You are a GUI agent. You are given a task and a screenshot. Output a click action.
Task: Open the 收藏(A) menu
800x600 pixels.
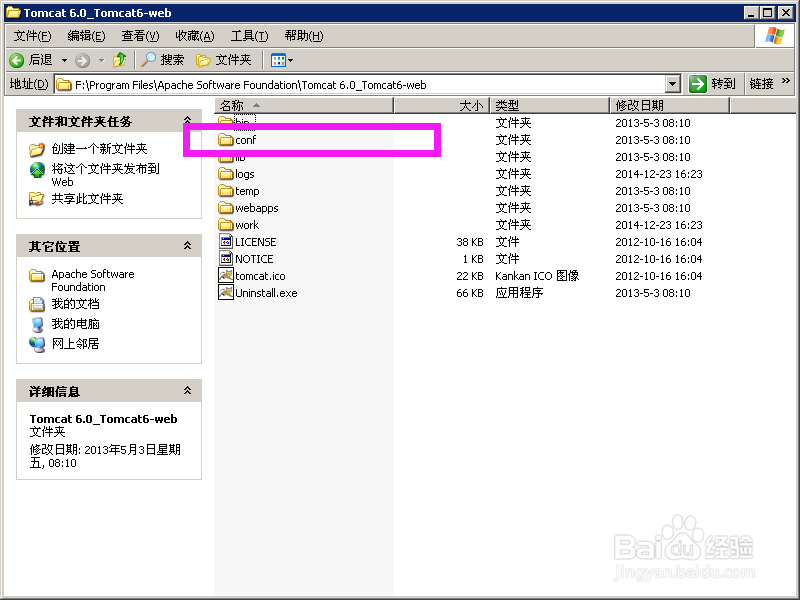[194, 36]
